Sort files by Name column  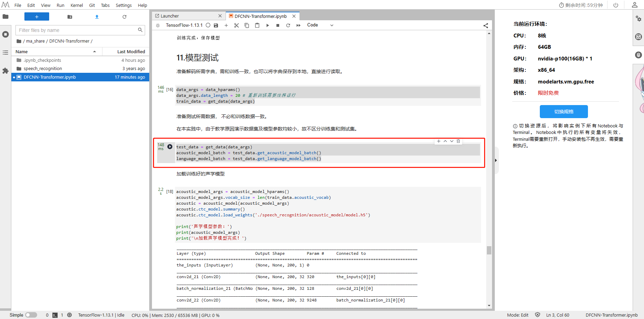click(57, 52)
